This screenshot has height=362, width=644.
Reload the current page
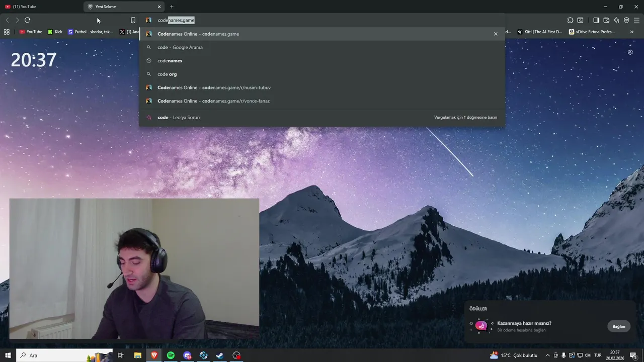pos(27,20)
